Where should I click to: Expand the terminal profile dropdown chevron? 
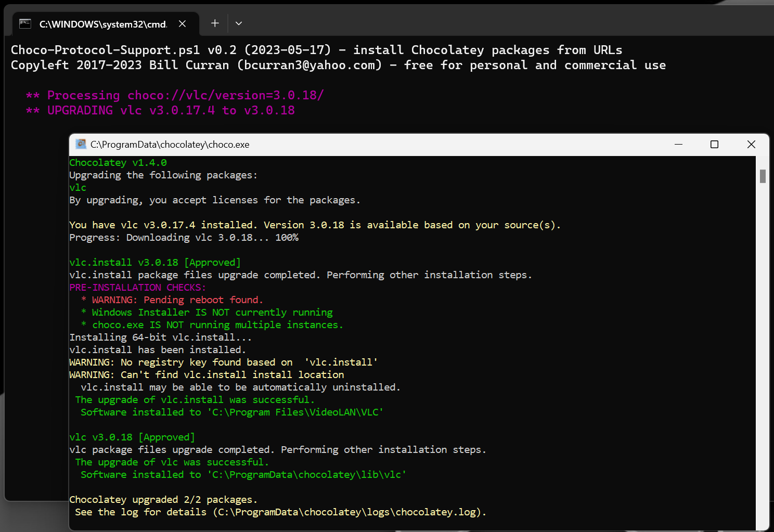pos(239,23)
